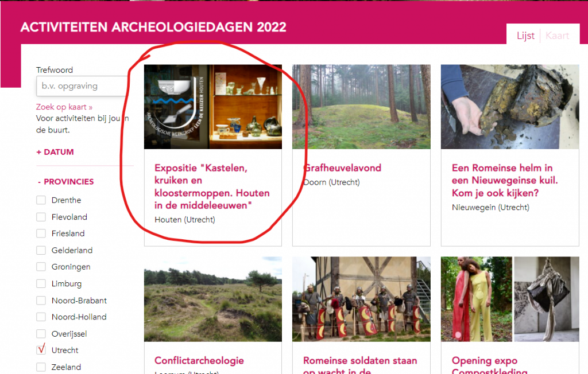The height and width of the screenshot is (374, 588).
Task: Switch to the Kaart tab
Action: tap(557, 36)
